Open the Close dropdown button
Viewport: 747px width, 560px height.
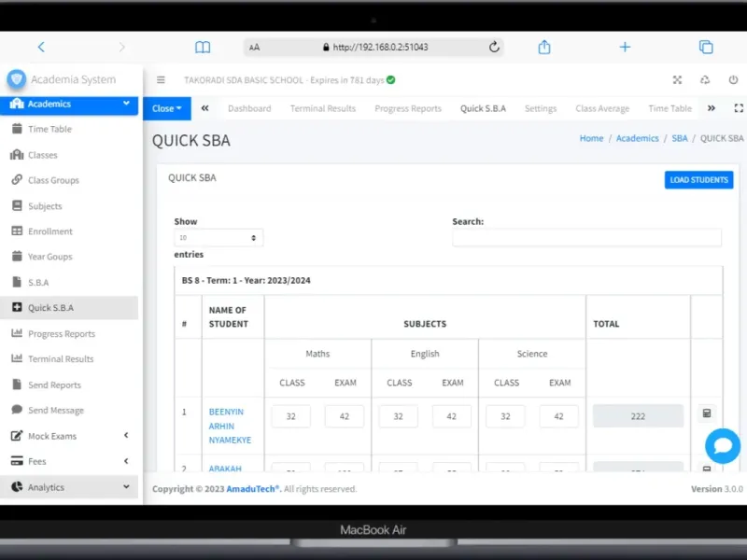pos(167,108)
